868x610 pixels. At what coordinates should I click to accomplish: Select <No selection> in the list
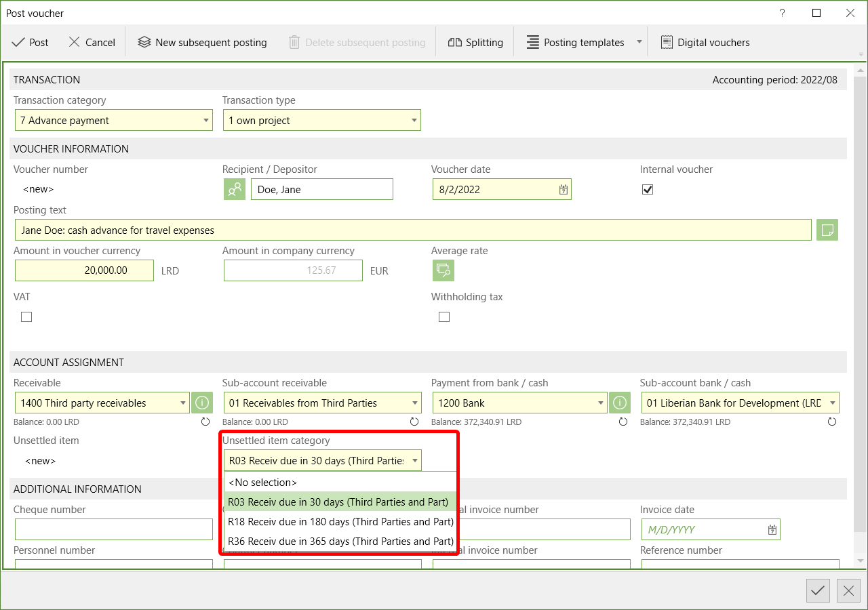coord(340,482)
